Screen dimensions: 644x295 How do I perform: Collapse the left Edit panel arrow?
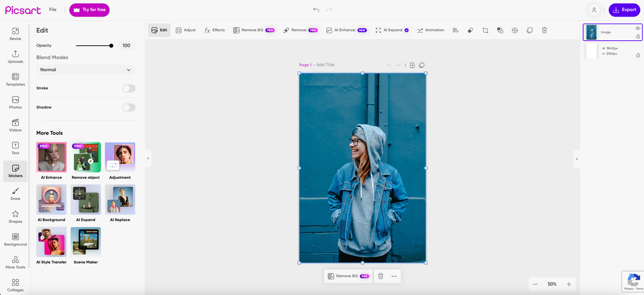coord(148,159)
